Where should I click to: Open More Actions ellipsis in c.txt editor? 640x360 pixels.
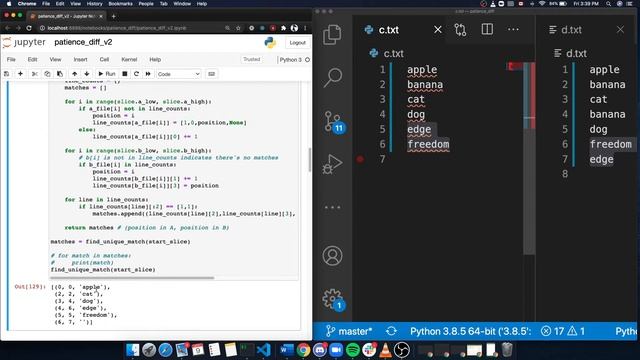513,29
